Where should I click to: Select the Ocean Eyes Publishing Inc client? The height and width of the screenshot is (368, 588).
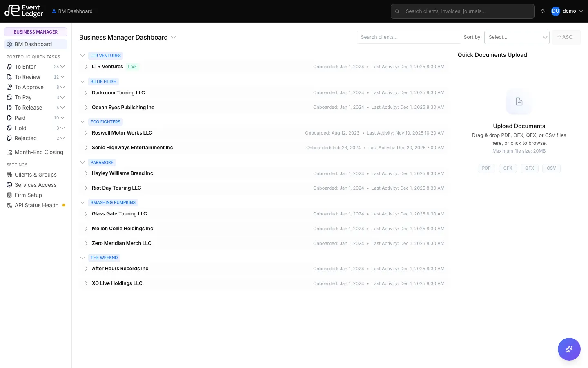pyautogui.click(x=123, y=108)
